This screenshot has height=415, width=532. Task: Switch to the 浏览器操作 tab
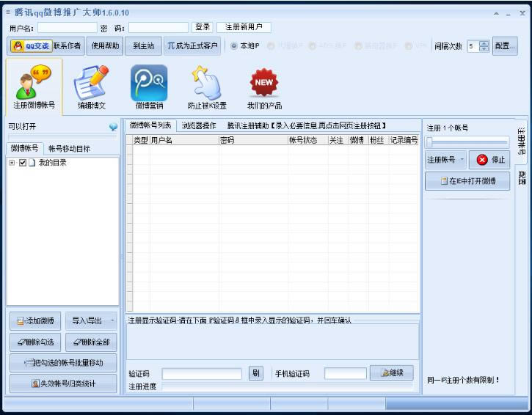(199, 125)
